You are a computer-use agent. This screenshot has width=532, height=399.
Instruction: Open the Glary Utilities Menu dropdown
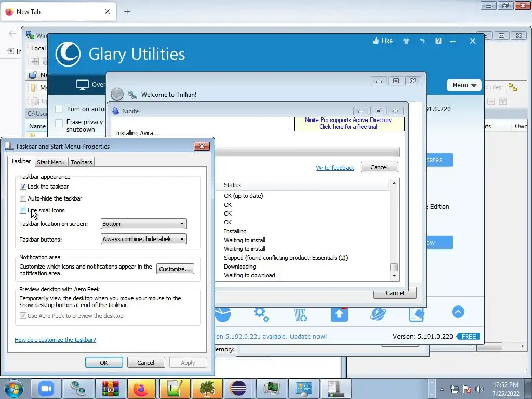(464, 85)
